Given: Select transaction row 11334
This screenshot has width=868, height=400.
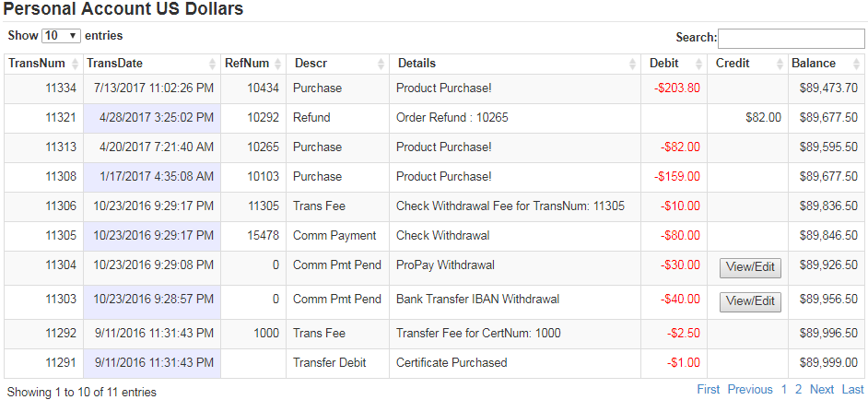Looking at the screenshot, I should click(x=434, y=88).
